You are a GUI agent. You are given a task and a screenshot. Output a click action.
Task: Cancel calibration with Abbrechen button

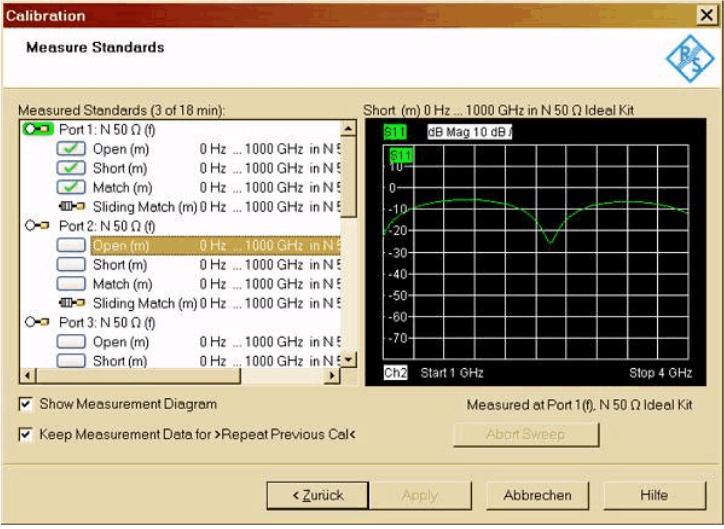(537, 495)
